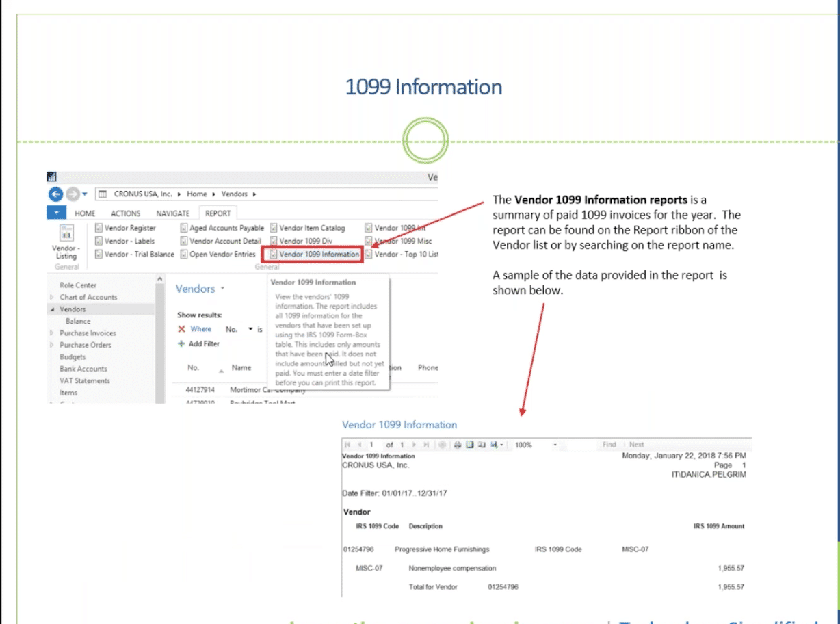The width and height of the screenshot is (840, 624).
Task: Click the print icon in report viewer
Action: pyautogui.click(x=458, y=445)
